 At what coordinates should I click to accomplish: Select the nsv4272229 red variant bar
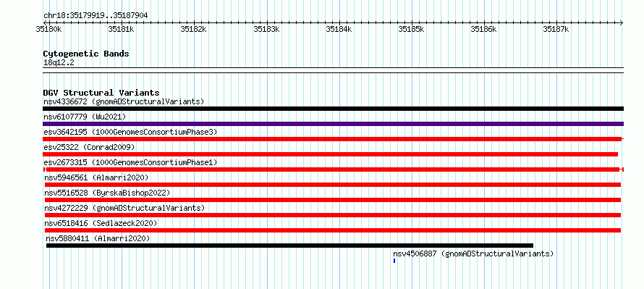[x=333, y=215]
